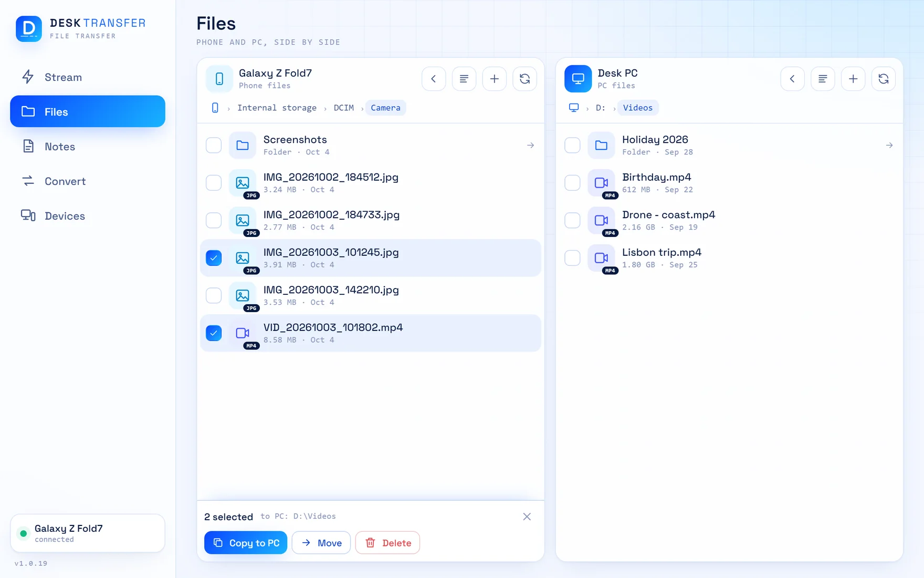
Task: Open the connected Galaxy Z Fold7 status card
Action: tap(88, 533)
